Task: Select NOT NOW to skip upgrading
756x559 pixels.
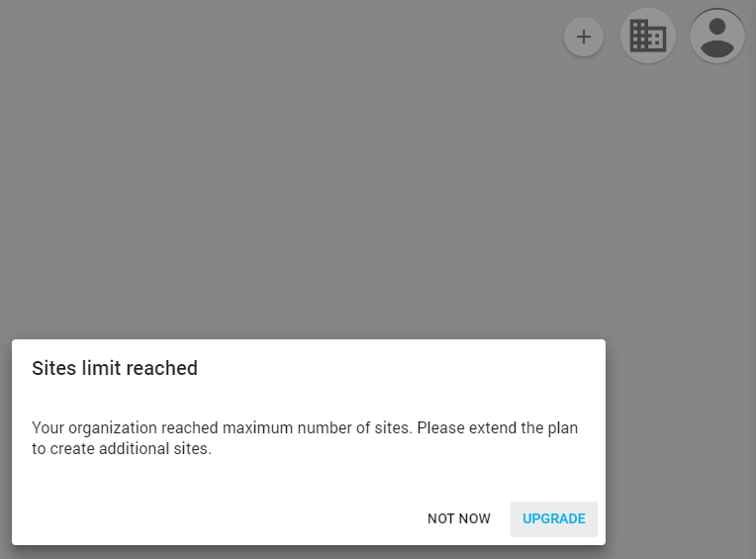Action: pos(459,518)
